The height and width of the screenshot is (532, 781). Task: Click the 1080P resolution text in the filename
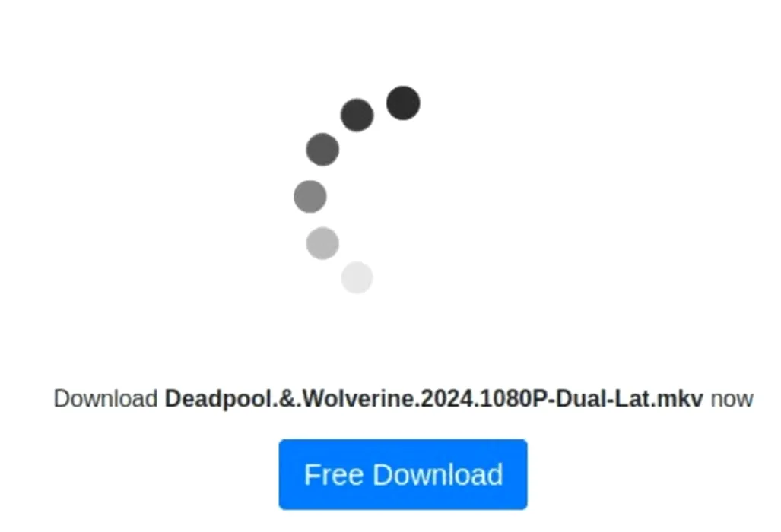(513, 399)
